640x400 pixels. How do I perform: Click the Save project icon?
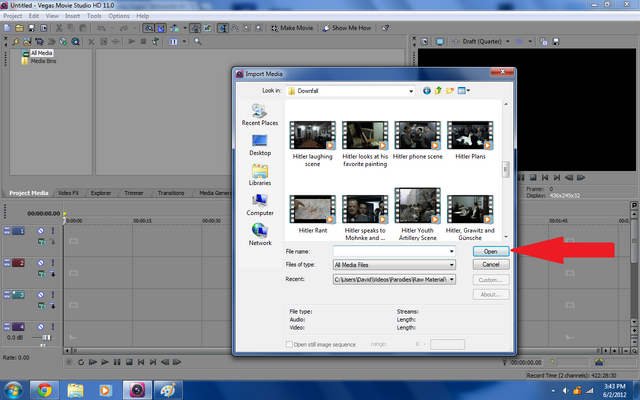tap(31, 28)
